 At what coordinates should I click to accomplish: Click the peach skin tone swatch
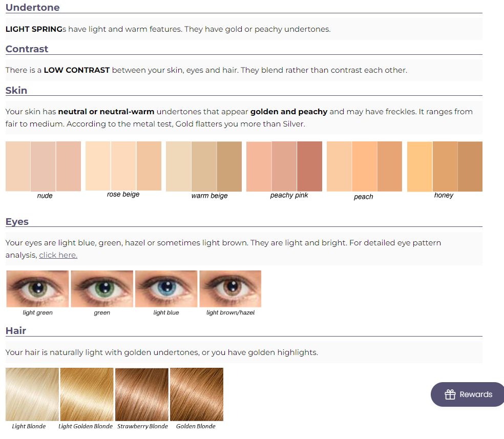click(364, 166)
